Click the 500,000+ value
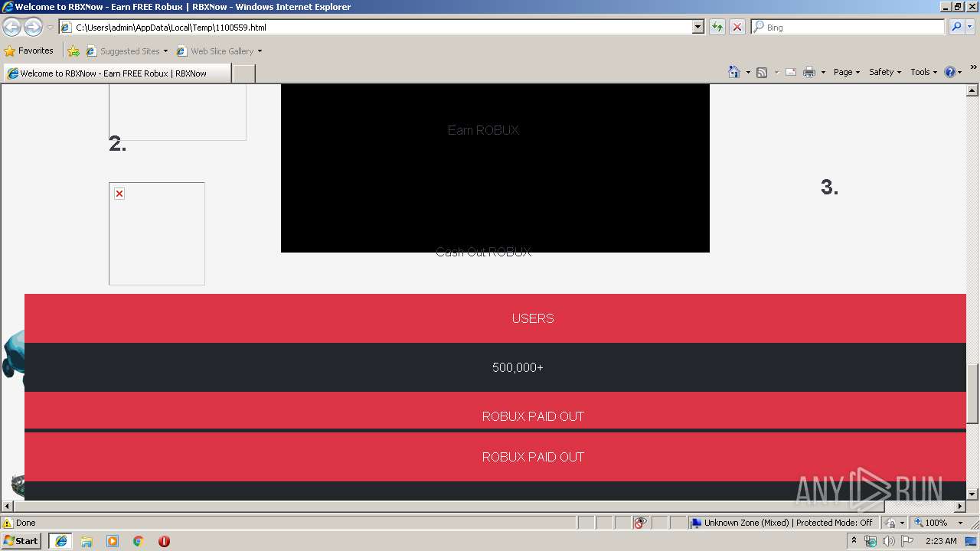The image size is (980, 551). [518, 367]
